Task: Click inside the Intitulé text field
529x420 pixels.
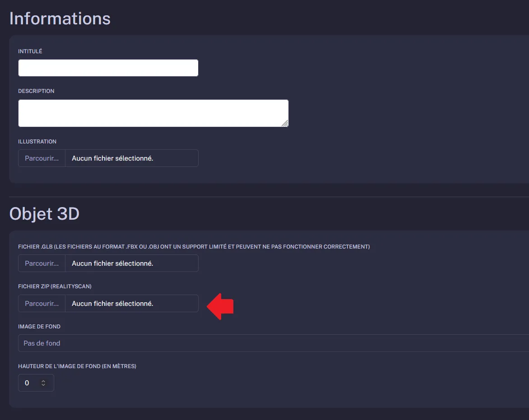Action: pos(108,68)
